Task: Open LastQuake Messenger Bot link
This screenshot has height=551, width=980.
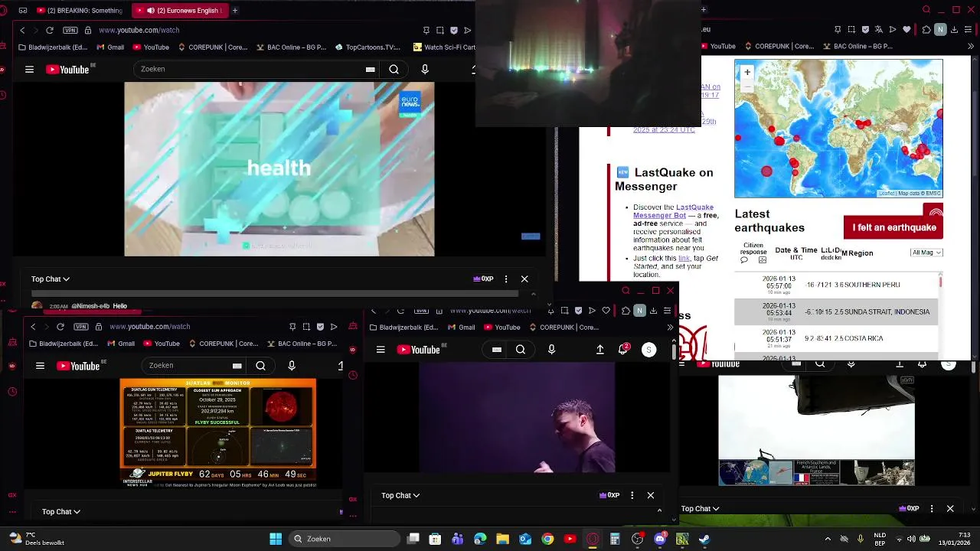Action: (x=673, y=211)
